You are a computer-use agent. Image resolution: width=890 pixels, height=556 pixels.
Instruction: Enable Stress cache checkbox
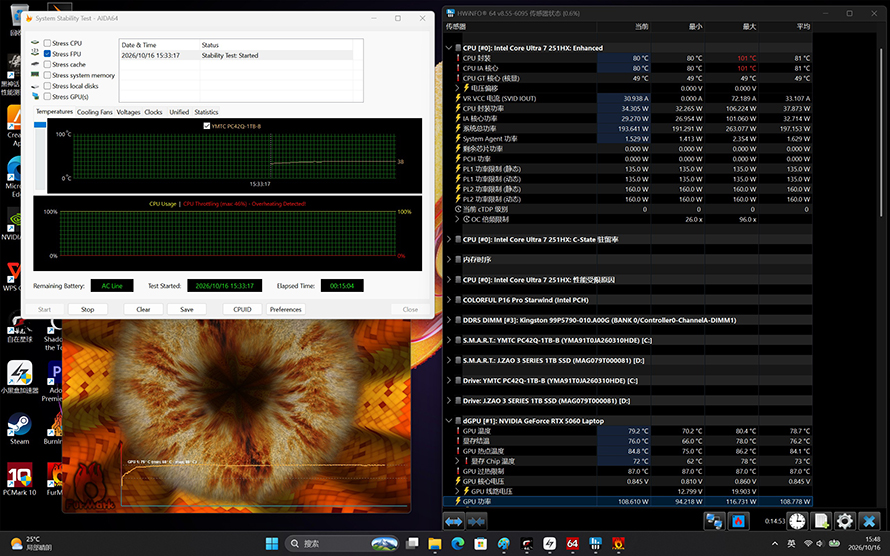[x=48, y=65]
